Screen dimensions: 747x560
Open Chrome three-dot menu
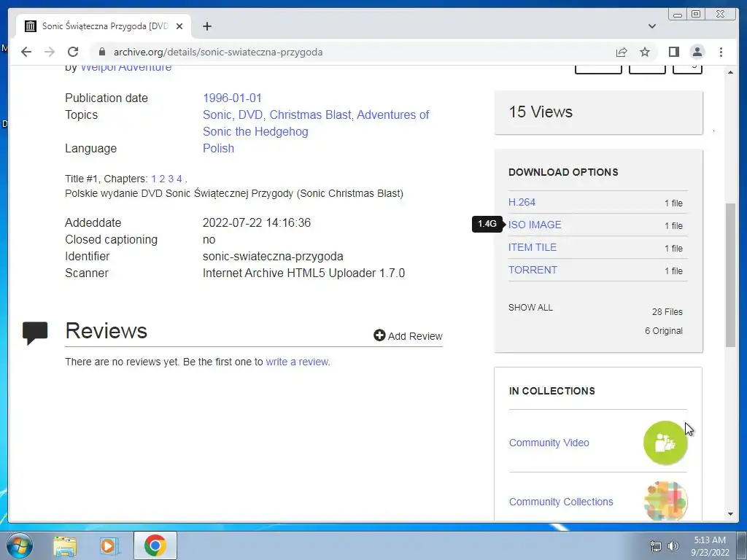[x=721, y=52]
